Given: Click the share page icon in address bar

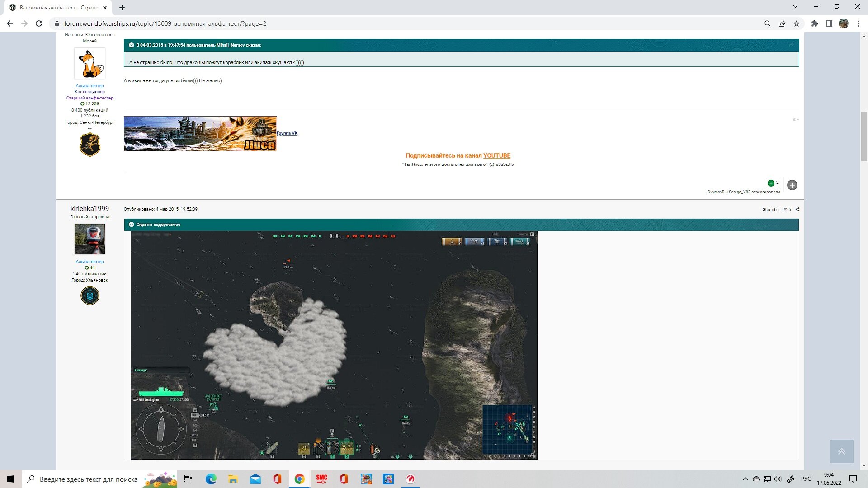Looking at the screenshot, I should pyautogui.click(x=782, y=23).
